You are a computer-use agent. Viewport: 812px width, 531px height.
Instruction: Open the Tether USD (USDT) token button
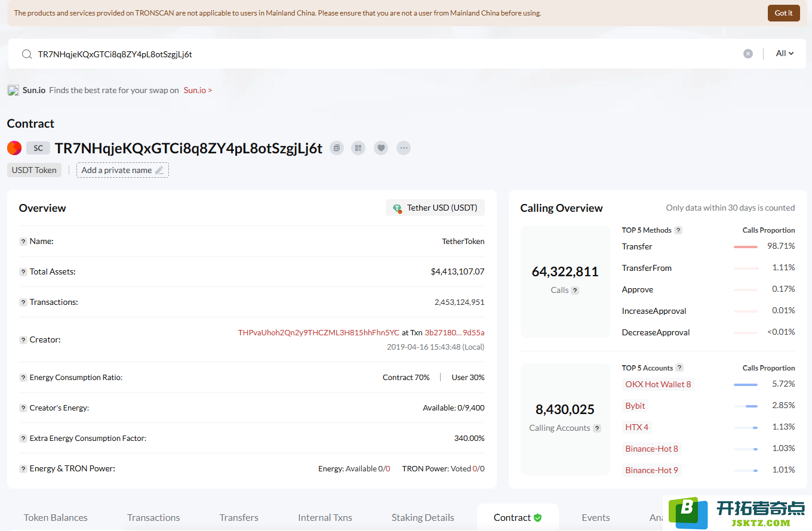pyautogui.click(x=435, y=208)
